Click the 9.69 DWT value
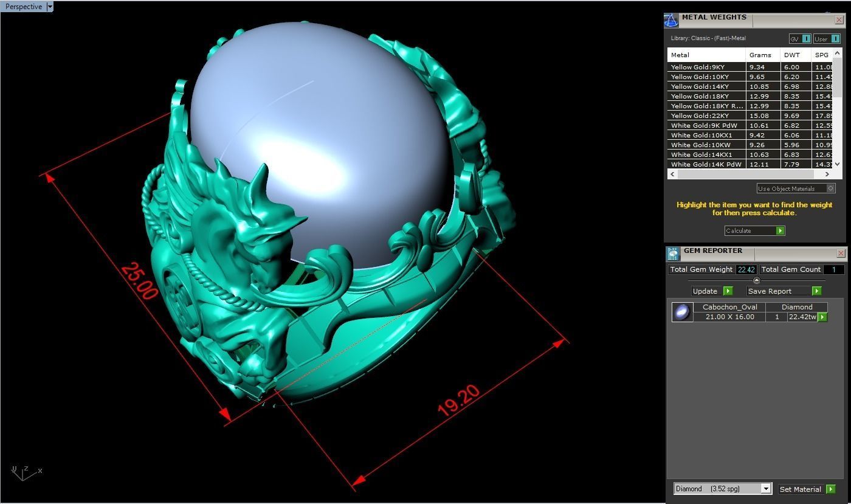This screenshot has height=504, width=851. point(791,116)
